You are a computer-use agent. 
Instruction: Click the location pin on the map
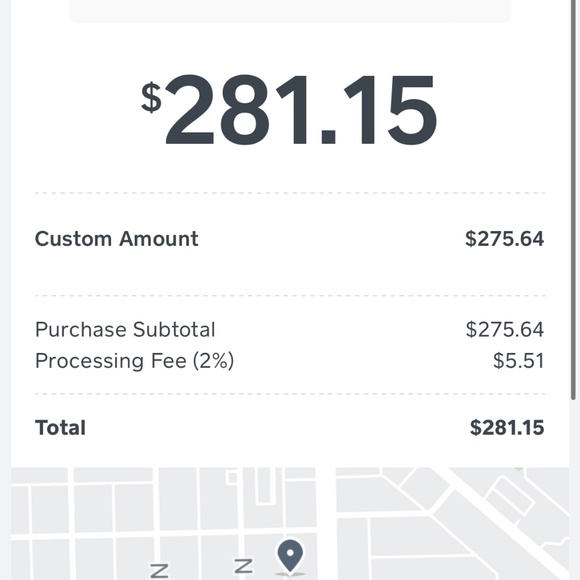[290, 556]
